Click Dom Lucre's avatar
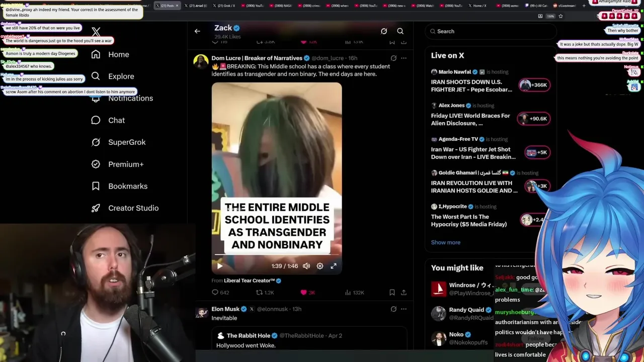644x362 pixels. click(x=201, y=62)
